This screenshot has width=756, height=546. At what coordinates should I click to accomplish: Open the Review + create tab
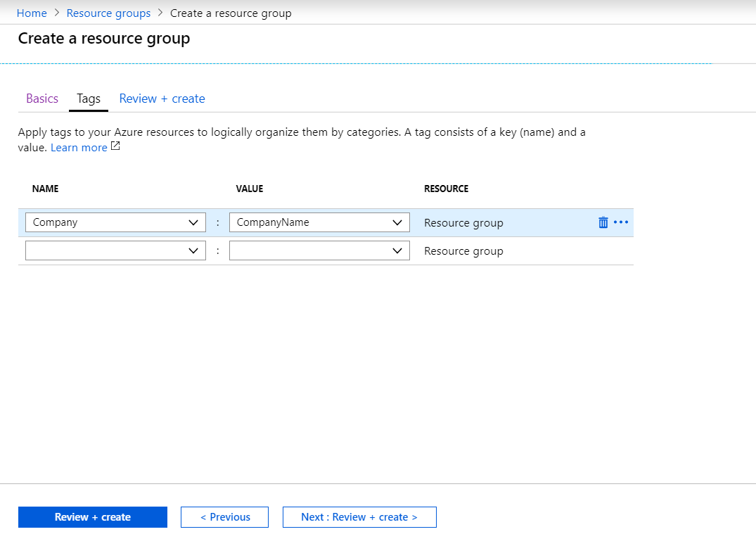(x=162, y=99)
